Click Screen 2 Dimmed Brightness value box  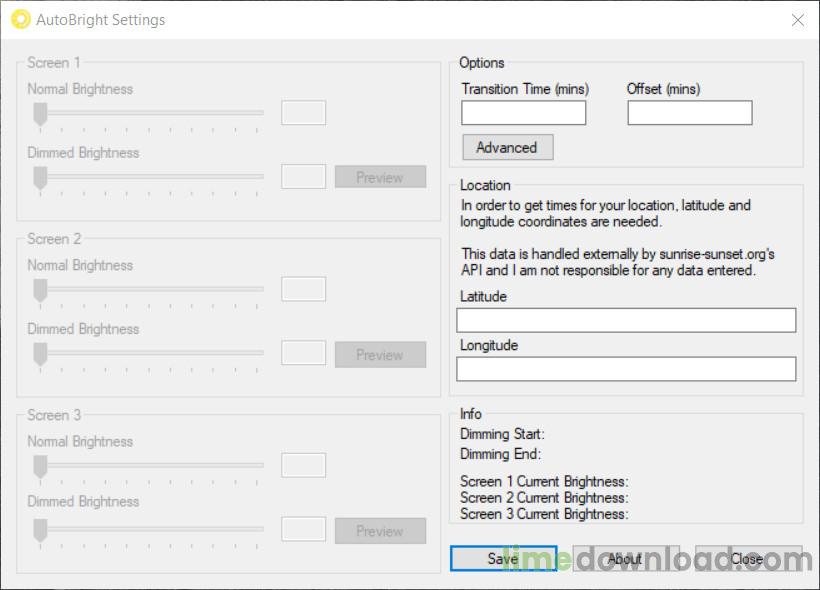pos(303,353)
